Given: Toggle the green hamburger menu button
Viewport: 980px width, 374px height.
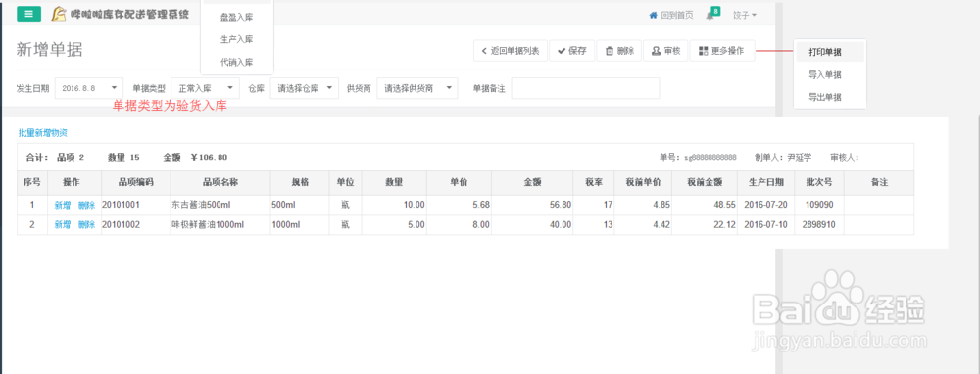Looking at the screenshot, I should (x=28, y=14).
